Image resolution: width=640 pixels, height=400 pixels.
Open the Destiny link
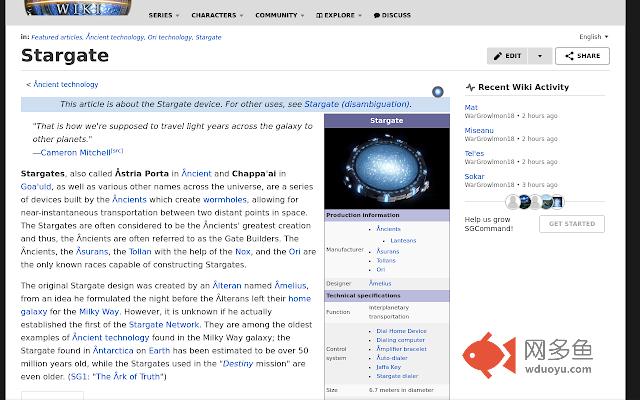[x=238, y=364]
